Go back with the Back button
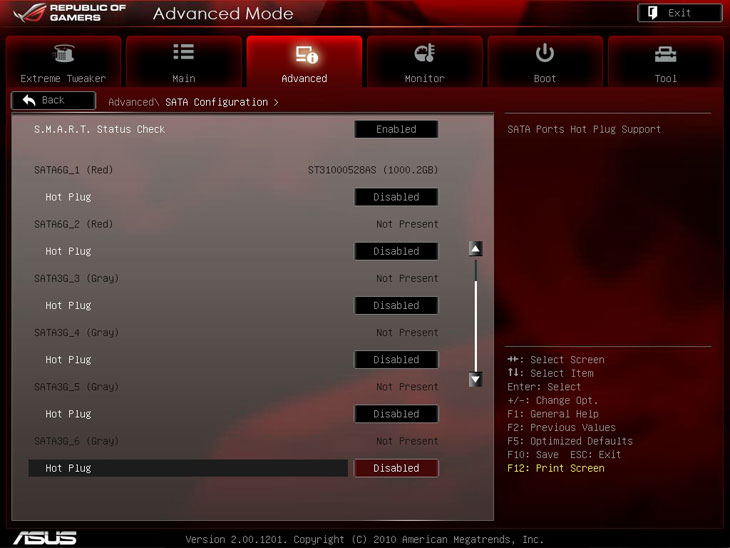 pyautogui.click(x=53, y=100)
